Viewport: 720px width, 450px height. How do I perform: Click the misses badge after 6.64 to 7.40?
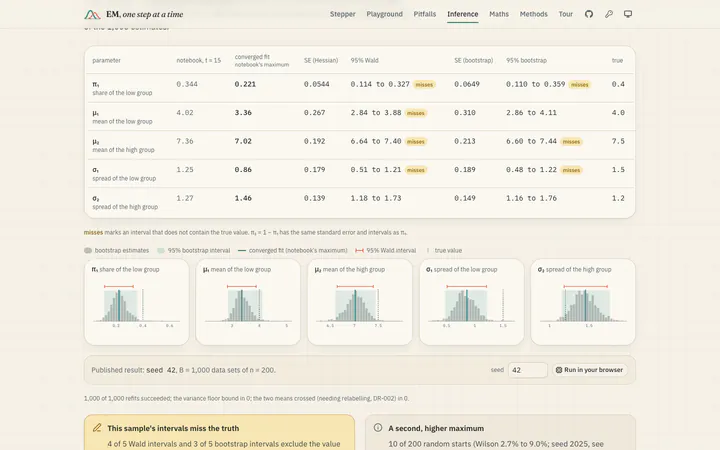coord(416,141)
